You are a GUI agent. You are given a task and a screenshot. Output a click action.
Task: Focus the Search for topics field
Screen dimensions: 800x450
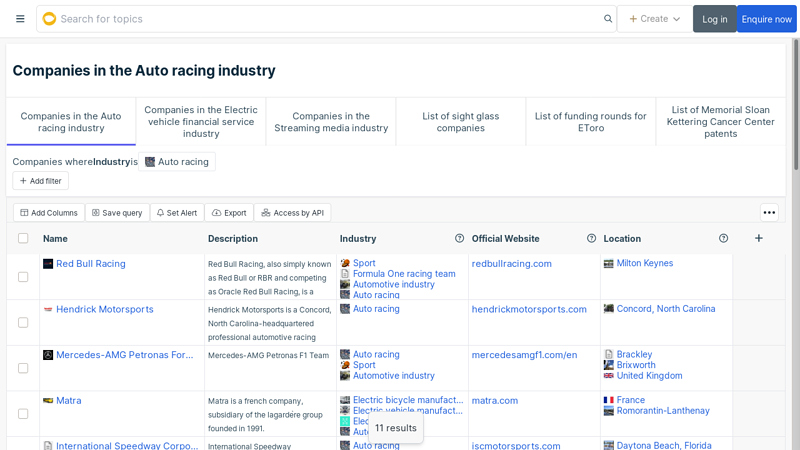(x=329, y=19)
